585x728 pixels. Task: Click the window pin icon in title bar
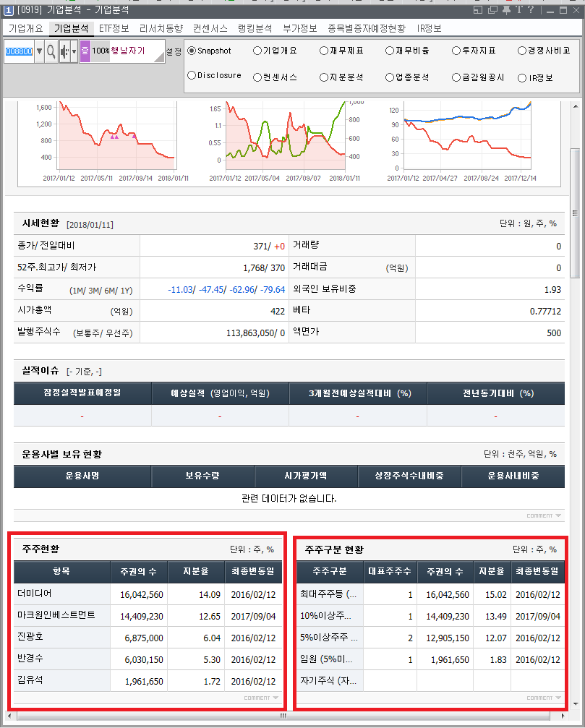[x=506, y=9]
